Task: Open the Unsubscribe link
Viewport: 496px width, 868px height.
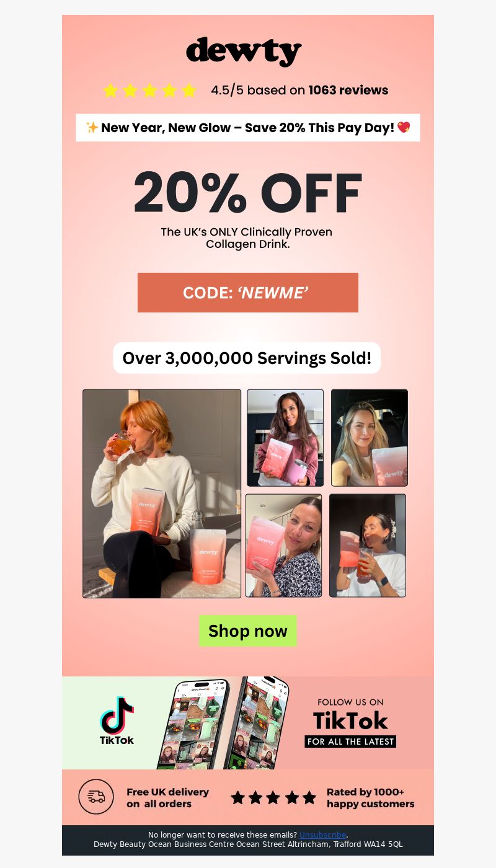Action: point(322,835)
